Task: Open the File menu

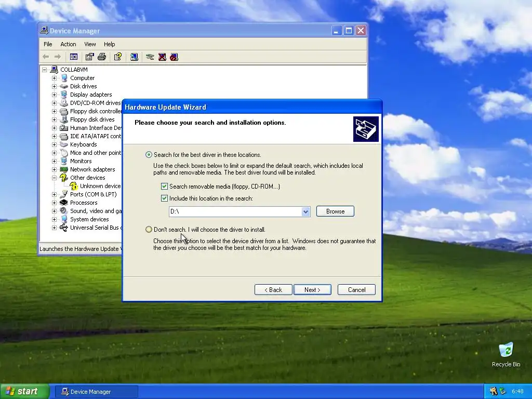Action: click(x=48, y=44)
